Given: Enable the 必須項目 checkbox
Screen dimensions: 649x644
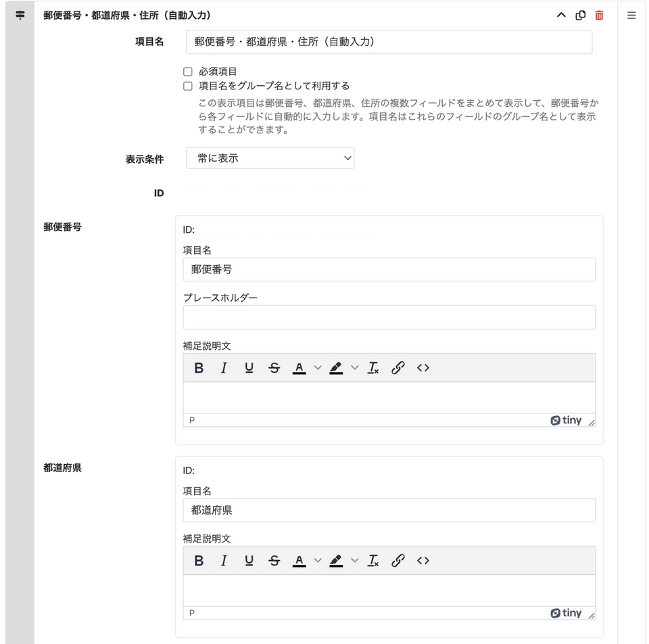Looking at the screenshot, I should (188, 72).
